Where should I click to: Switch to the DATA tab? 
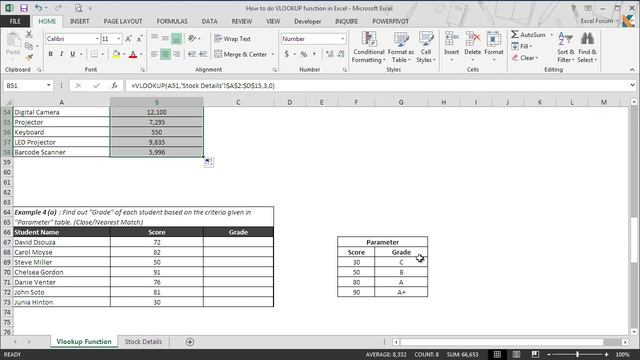tap(209, 21)
